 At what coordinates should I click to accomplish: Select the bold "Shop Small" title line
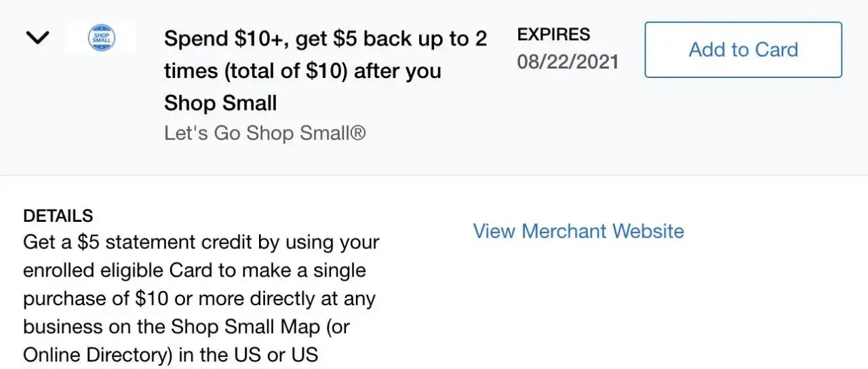click(x=220, y=103)
